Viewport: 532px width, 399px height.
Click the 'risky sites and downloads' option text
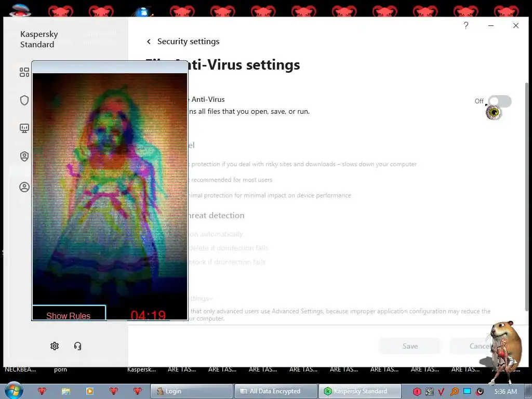point(303,164)
